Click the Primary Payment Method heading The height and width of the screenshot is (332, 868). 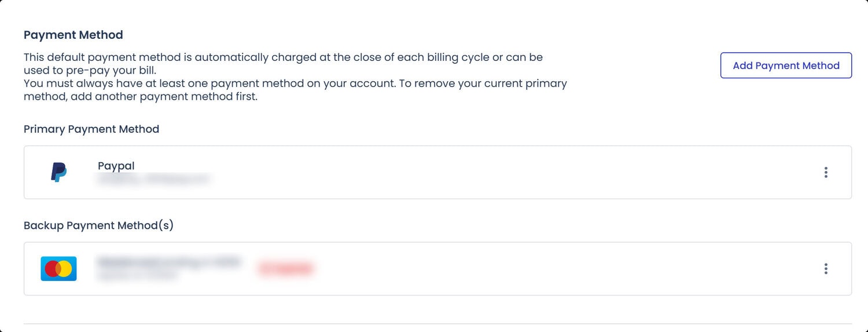click(x=91, y=129)
